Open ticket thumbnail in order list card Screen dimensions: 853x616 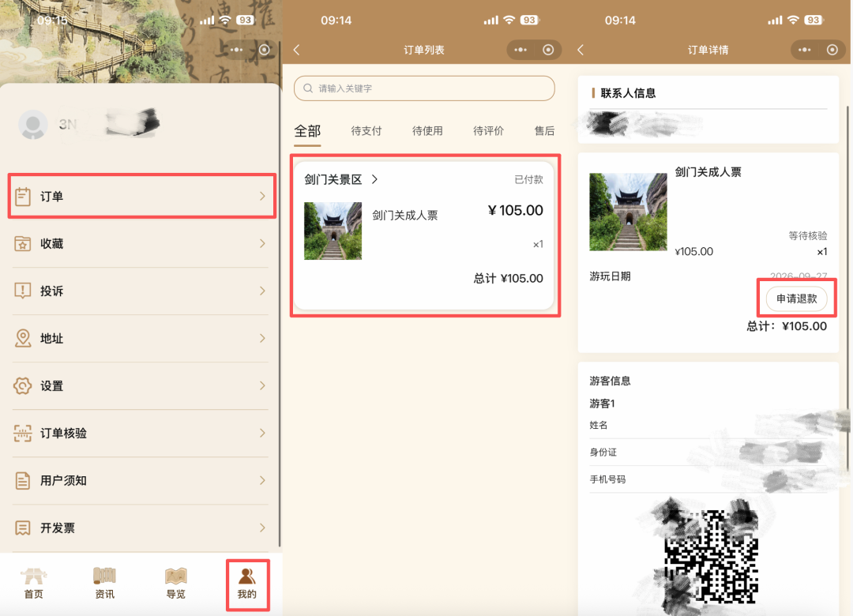pyautogui.click(x=333, y=231)
